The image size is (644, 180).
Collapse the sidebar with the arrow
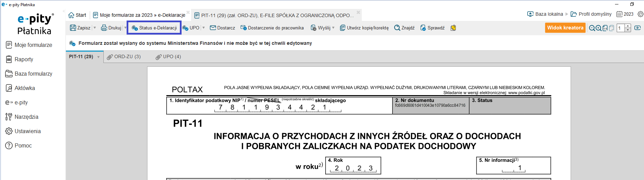pos(63,11)
